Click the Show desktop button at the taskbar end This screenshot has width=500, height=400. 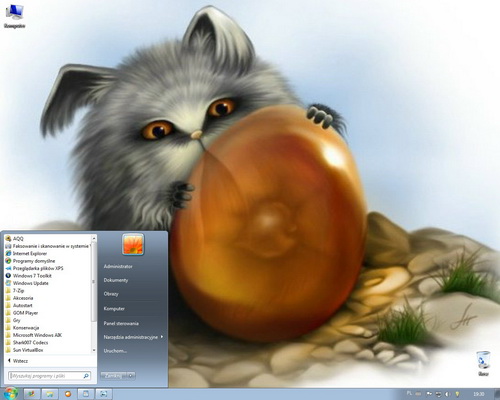point(497,394)
